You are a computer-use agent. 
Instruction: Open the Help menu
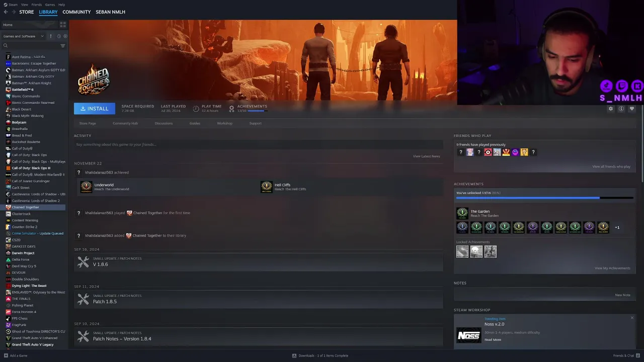click(61, 5)
